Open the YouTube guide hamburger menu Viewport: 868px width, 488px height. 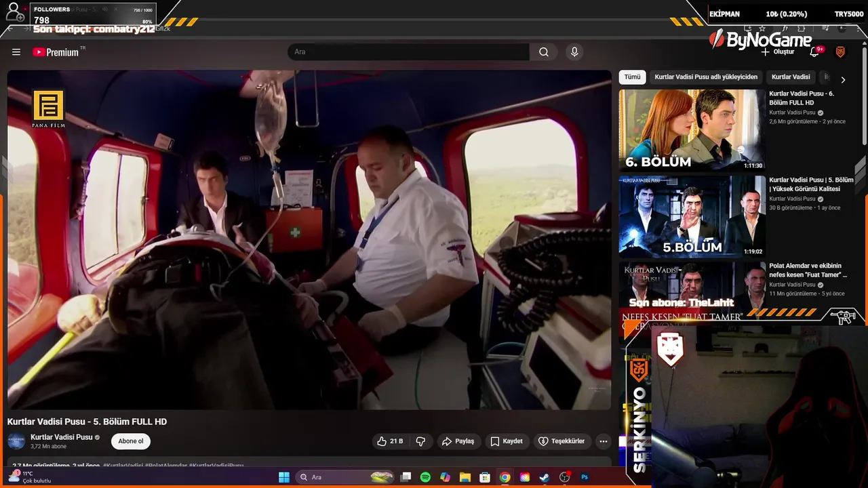pyautogui.click(x=16, y=52)
